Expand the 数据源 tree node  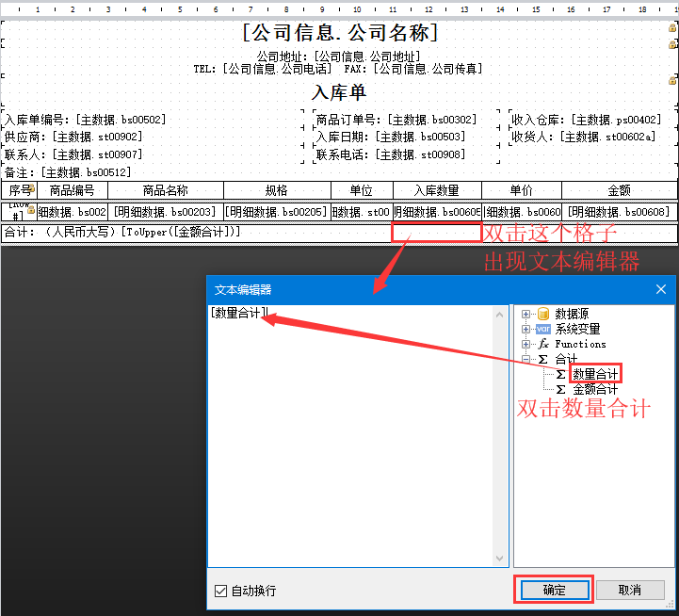[x=526, y=314]
